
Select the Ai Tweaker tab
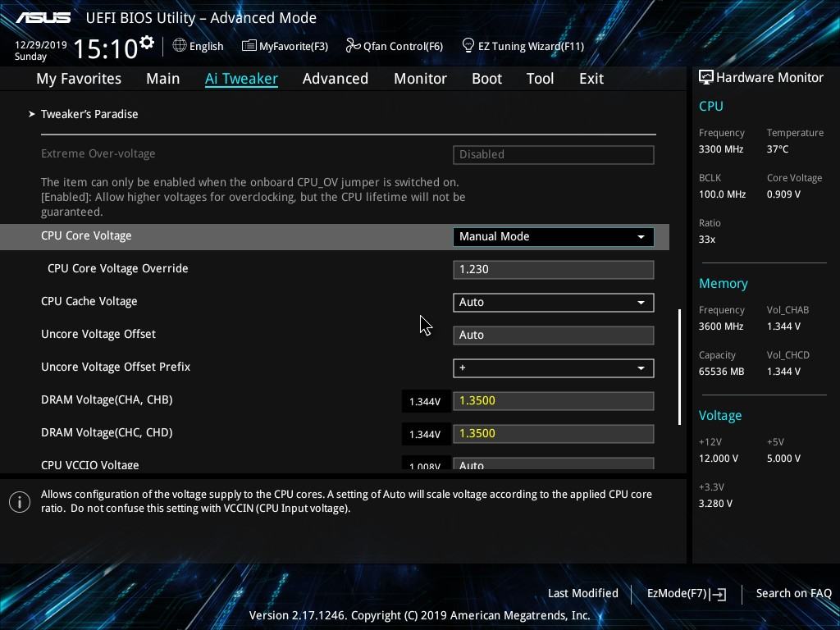[x=241, y=79]
